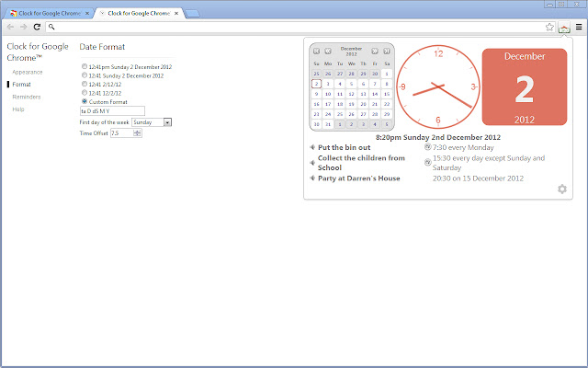Open the Help section
The height and width of the screenshot is (368, 588).
click(x=18, y=109)
